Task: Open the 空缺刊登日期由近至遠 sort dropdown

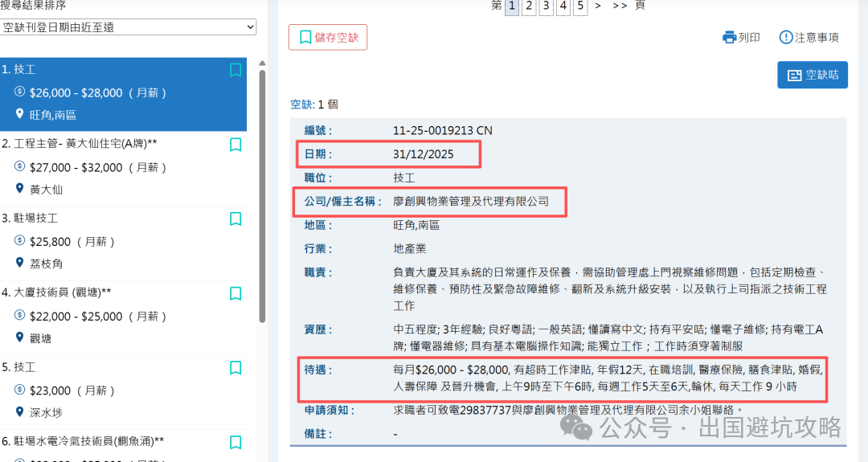Action: [128, 27]
